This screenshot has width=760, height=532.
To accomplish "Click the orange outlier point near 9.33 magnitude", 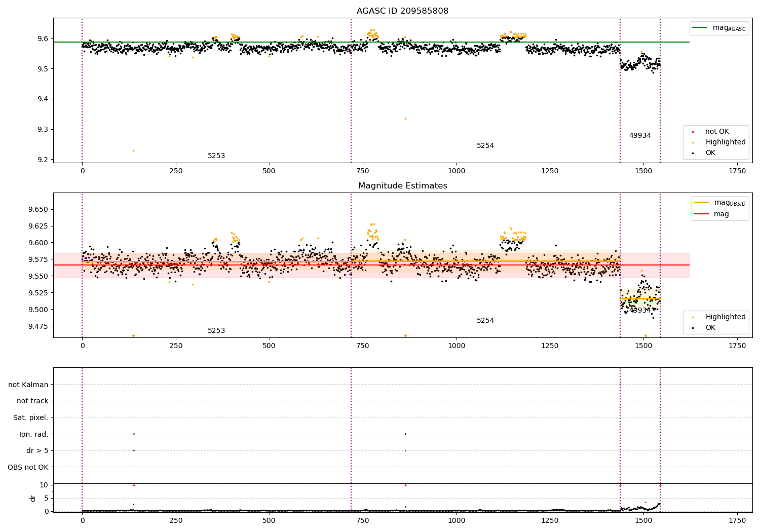I will 405,119.
